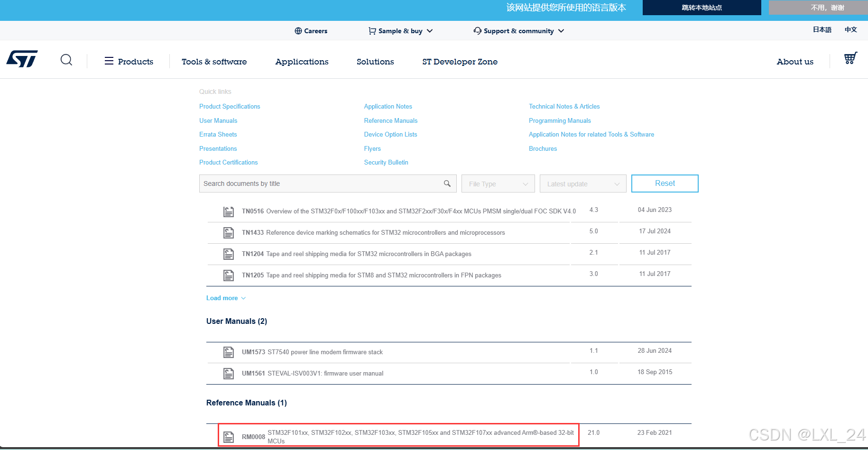Open the Tools & software menu
868x450 pixels.
click(x=214, y=62)
